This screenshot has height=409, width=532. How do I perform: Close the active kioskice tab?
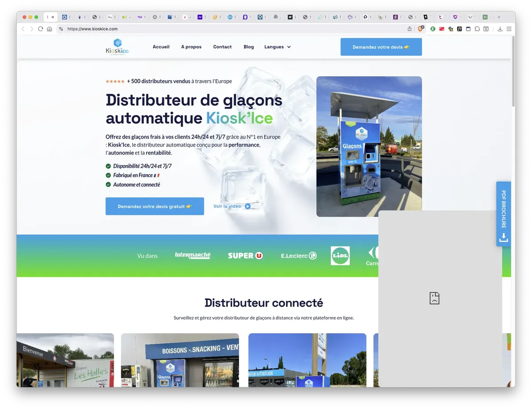(x=53, y=17)
